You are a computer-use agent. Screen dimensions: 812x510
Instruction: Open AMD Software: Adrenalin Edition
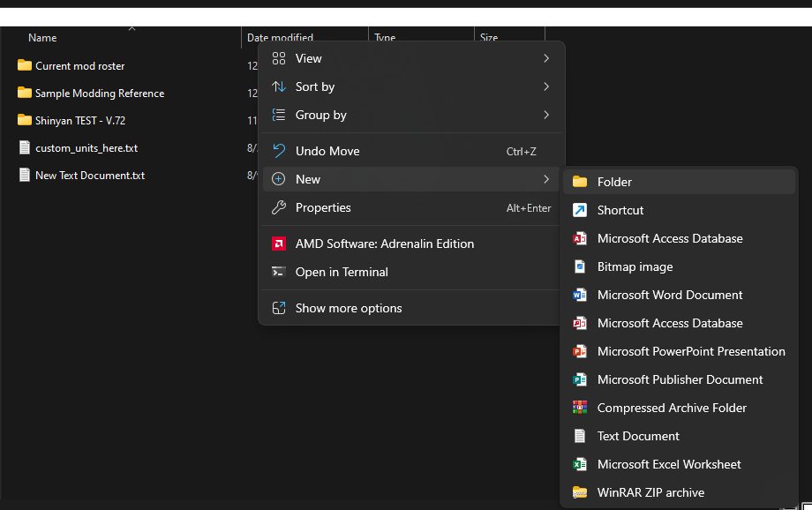coord(384,244)
